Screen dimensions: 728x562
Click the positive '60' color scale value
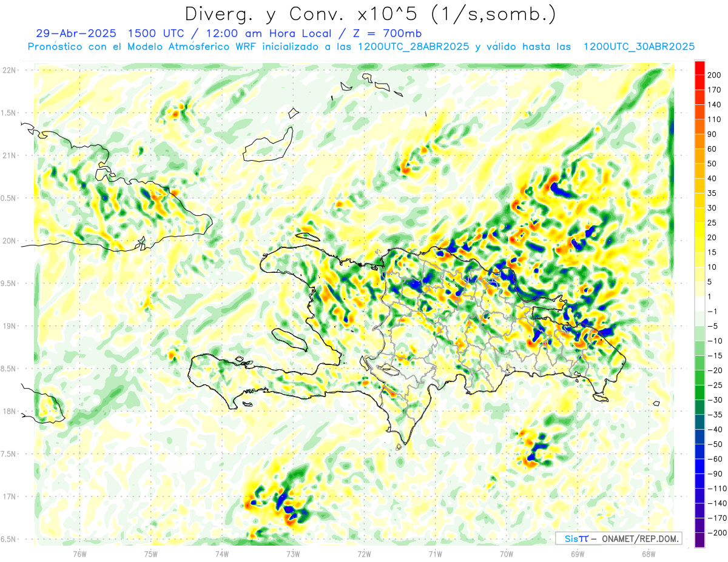713,149
